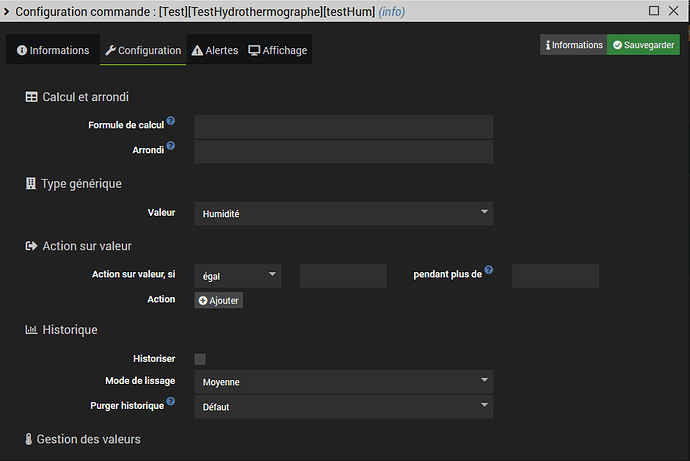Open the Affichage tab

278,50
